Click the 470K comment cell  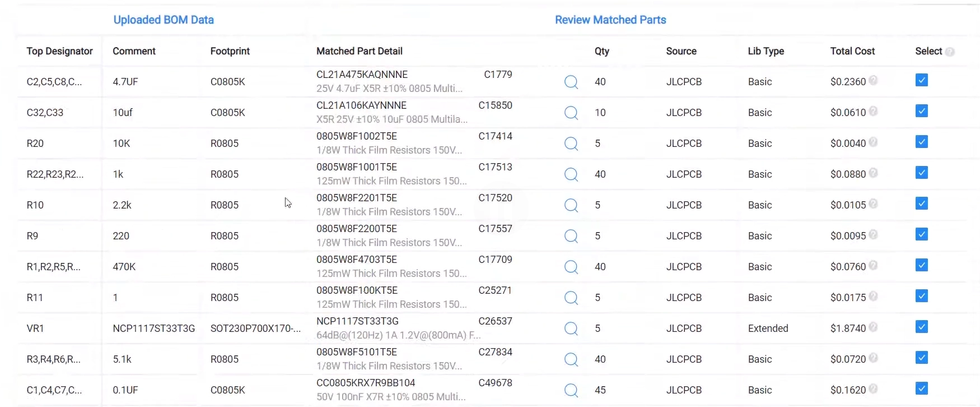tap(124, 267)
